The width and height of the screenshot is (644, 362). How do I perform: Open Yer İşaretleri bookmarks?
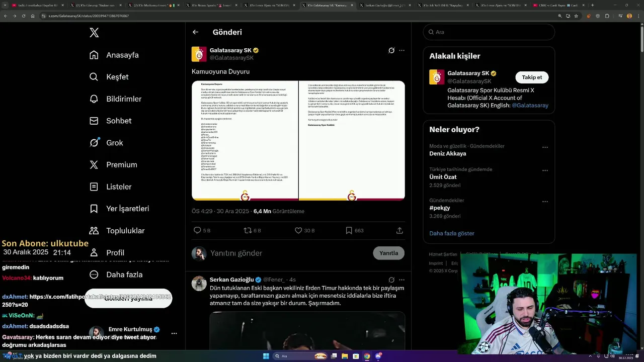119,209
